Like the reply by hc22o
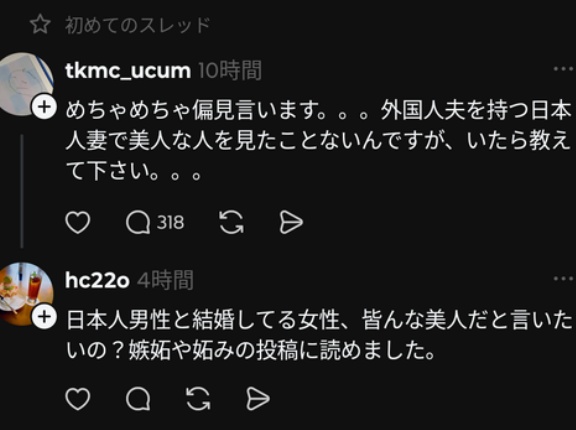Screen dimensions: 576x430 (78, 399)
